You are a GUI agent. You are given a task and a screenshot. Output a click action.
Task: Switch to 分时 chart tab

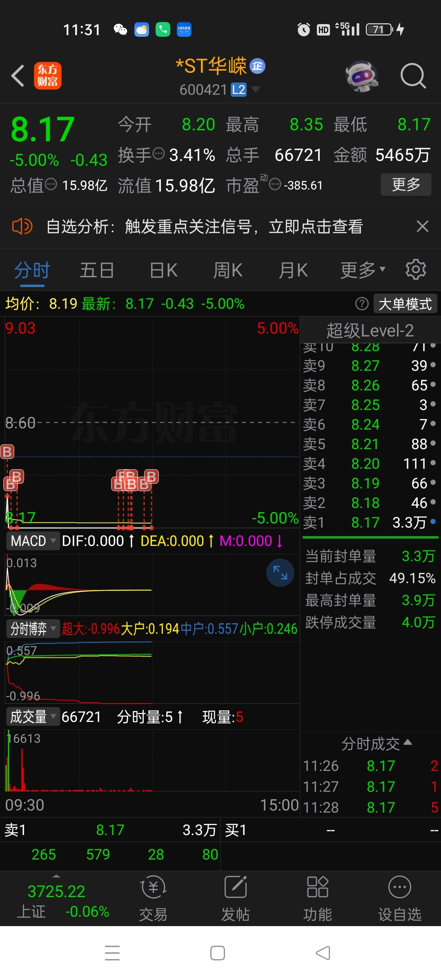[32, 270]
